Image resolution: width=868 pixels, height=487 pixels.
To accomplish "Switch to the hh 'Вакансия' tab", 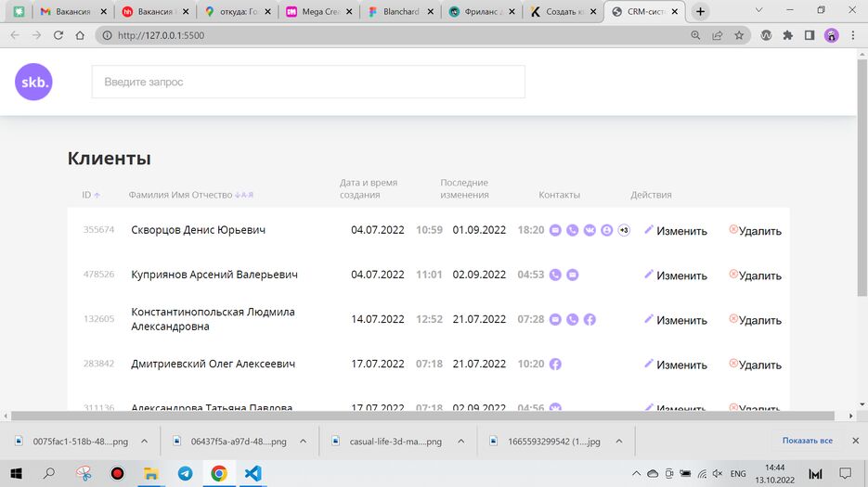I will click(155, 12).
